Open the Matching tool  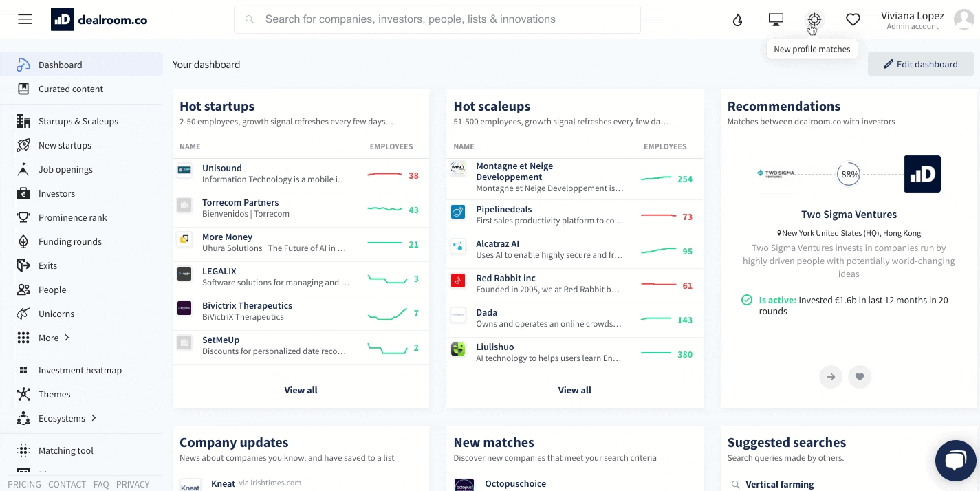coord(66,450)
